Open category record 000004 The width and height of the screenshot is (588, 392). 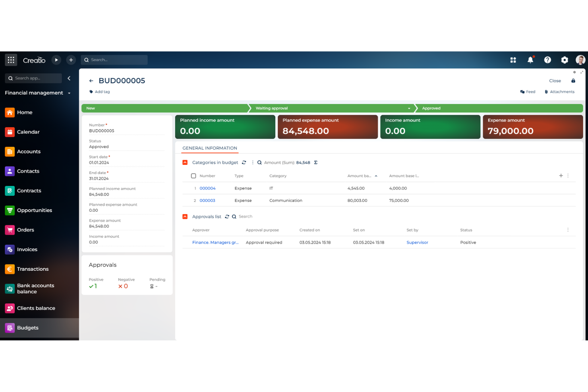[x=207, y=188]
